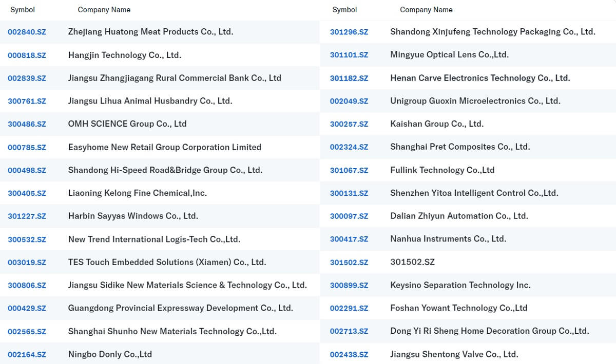Screen dimensions: 616x364
Task: Select Dalian Zhiyun Automation Co., Ltd.
Action: pyautogui.click(x=459, y=216)
